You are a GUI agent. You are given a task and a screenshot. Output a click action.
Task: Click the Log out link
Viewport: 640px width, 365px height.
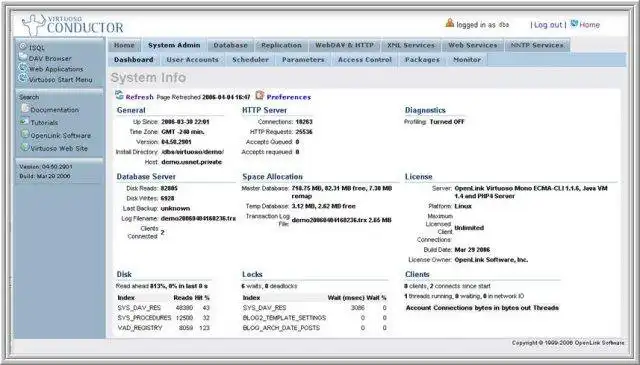548,25
